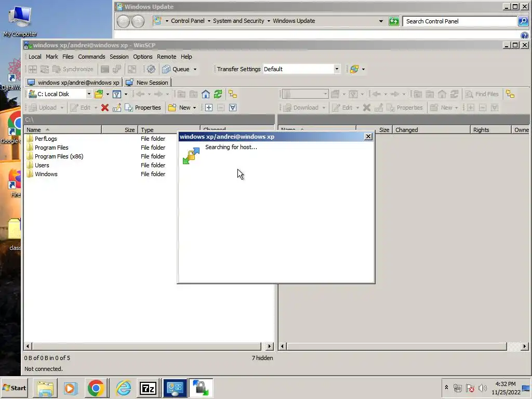
Task: Open 7-Zip from the taskbar
Action: tap(148, 388)
